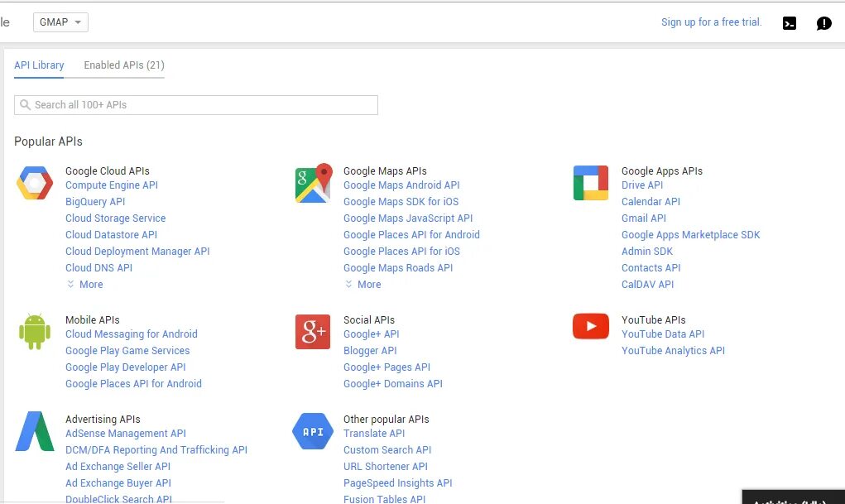Open Fusion Tables API link

(x=384, y=499)
